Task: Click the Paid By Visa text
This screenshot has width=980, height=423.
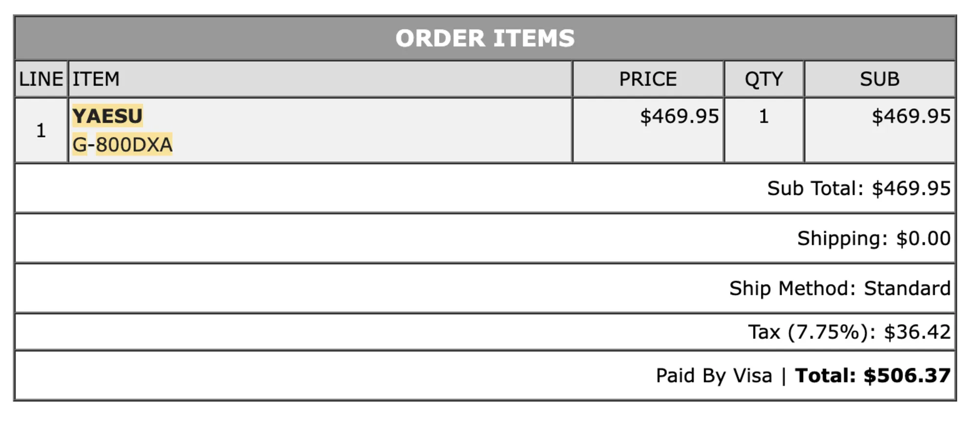Action: pyautogui.click(x=714, y=376)
